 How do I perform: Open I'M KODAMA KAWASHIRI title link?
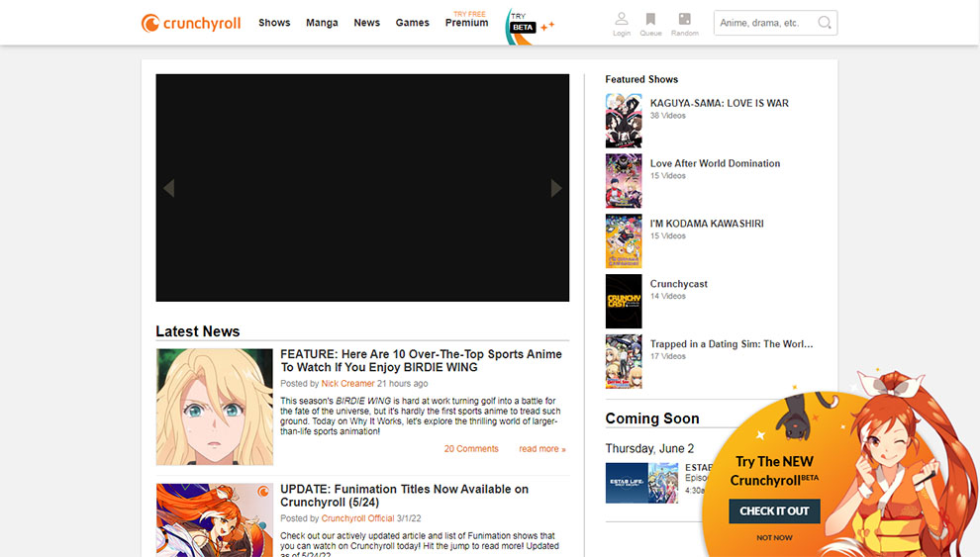(x=707, y=224)
